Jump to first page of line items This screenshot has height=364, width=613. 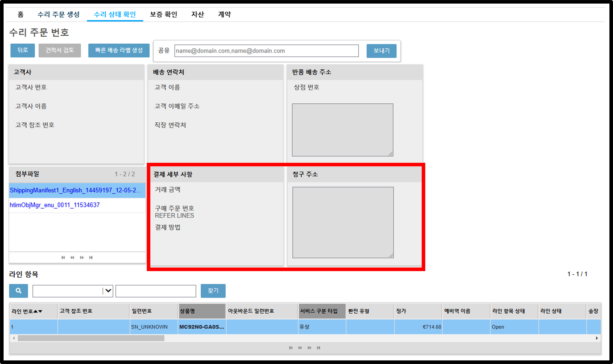(291, 348)
